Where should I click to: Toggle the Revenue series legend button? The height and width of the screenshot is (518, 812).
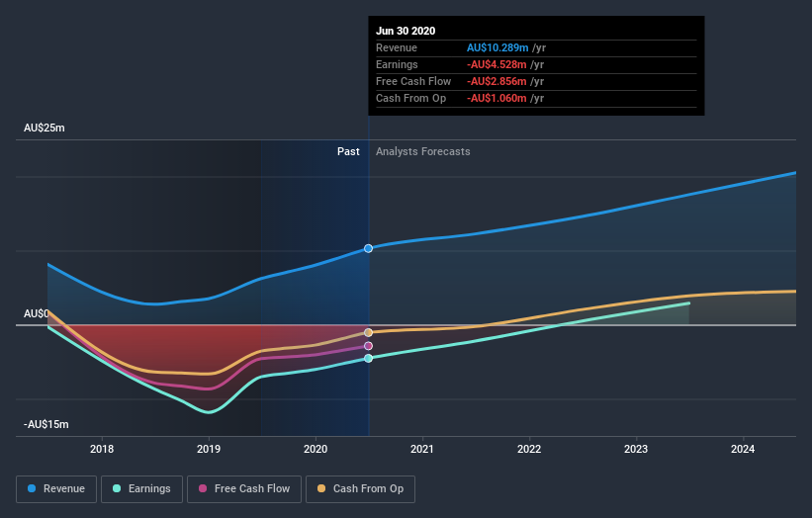coord(56,489)
